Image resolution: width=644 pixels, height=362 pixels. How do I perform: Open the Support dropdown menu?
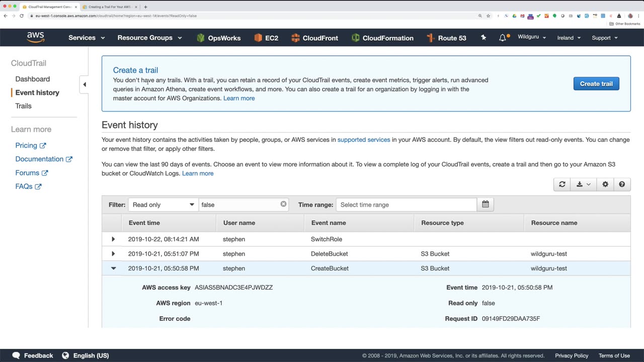click(605, 38)
